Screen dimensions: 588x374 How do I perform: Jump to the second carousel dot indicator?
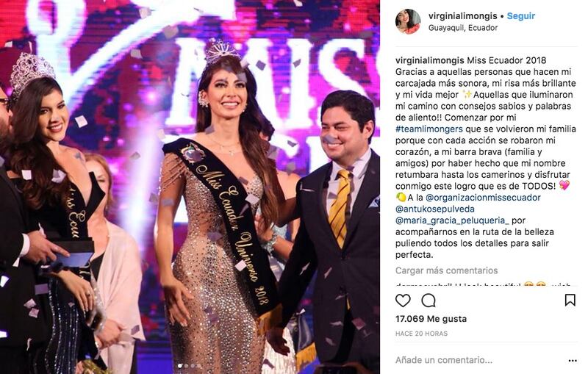186,366
